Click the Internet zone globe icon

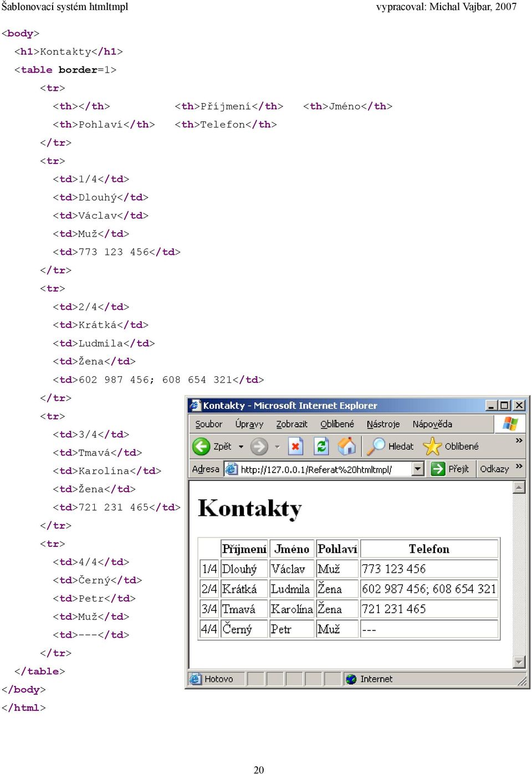(x=351, y=679)
